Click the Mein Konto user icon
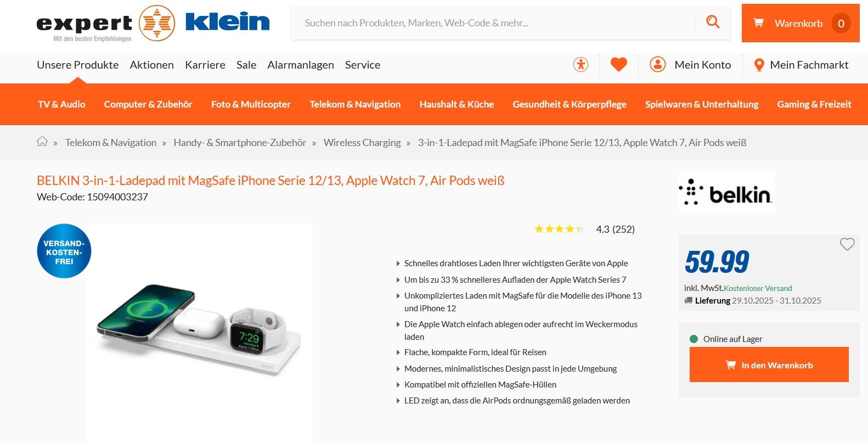 pyautogui.click(x=657, y=65)
